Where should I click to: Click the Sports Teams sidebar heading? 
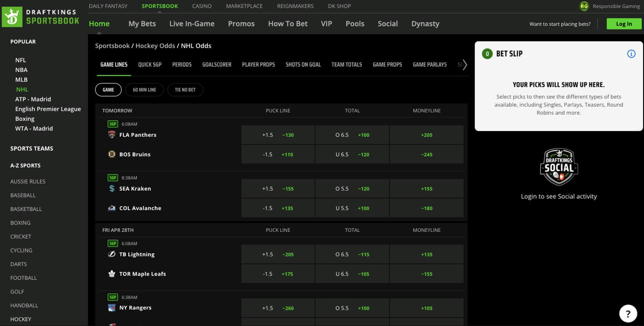(32, 148)
